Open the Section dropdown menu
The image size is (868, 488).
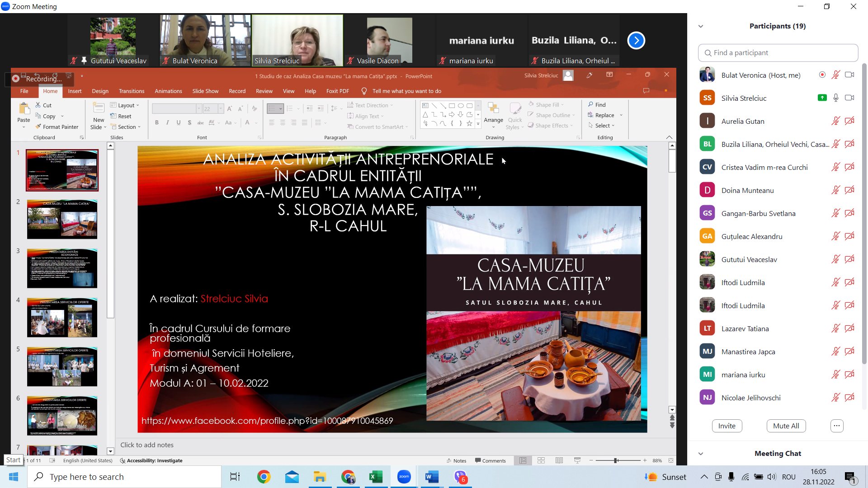[126, 127]
